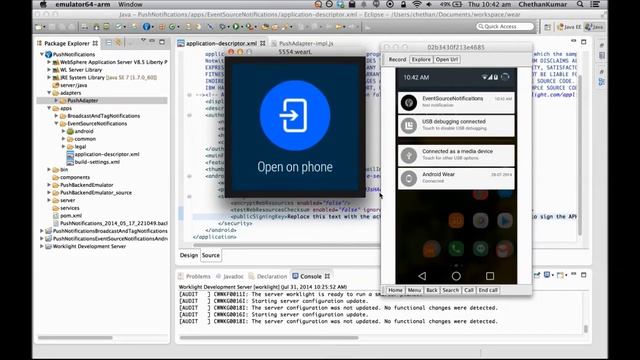Click the Quick Access search field

point(505,27)
